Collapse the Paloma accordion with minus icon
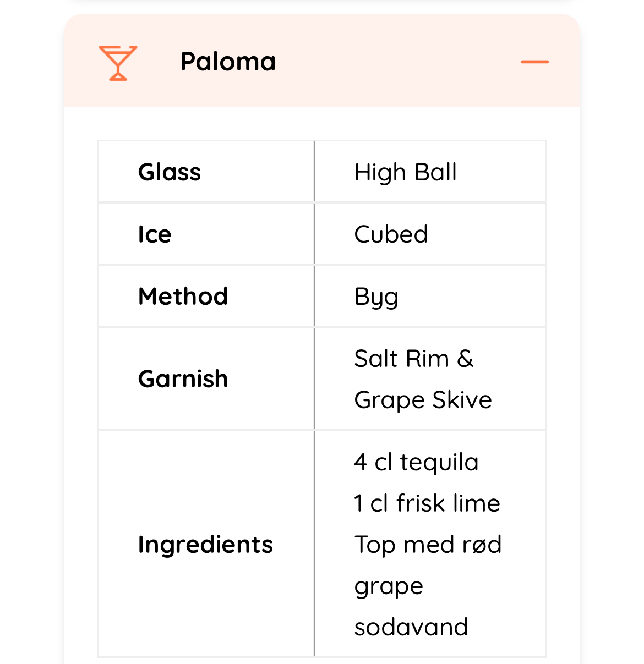Viewport: 644px width, 664px height. point(534,62)
